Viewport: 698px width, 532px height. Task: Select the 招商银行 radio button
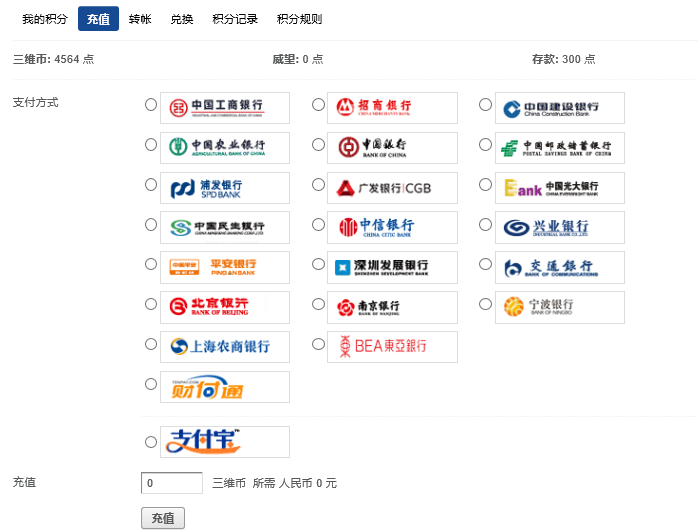tap(318, 105)
